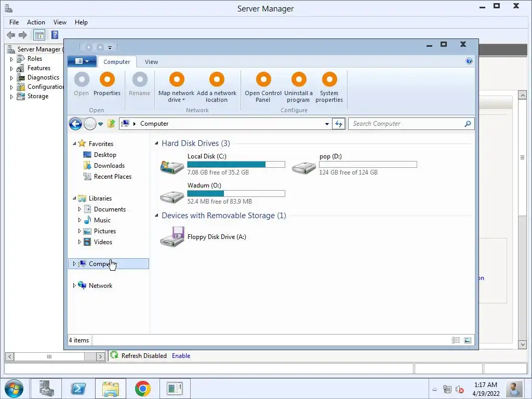Click refresh button beside address bar
Viewport: 532px width, 399px height.
click(x=339, y=124)
